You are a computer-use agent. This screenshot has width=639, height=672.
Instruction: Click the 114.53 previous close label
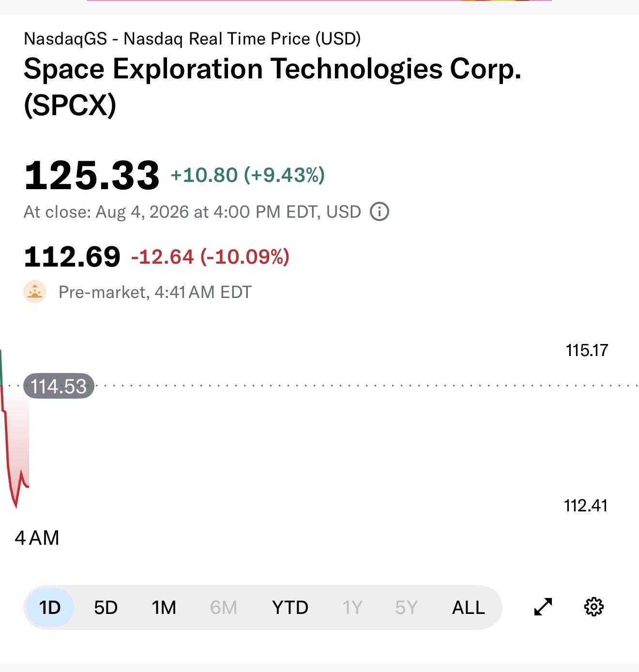click(x=59, y=386)
